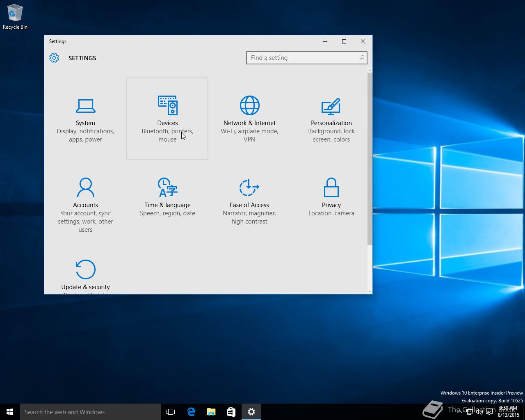
Task: Click the taskbar date 8/13/2015
Action: click(509, 415)
